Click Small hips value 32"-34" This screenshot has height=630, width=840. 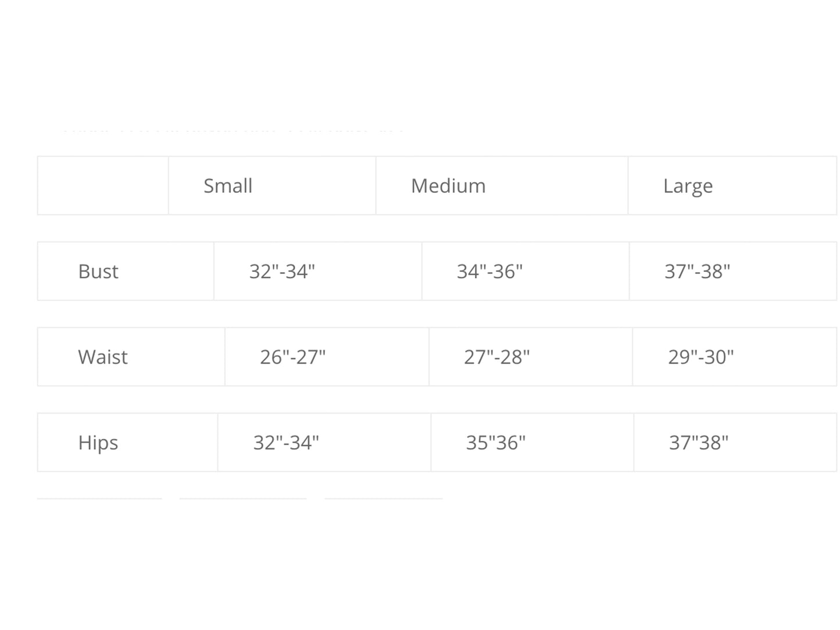point(286,442)
